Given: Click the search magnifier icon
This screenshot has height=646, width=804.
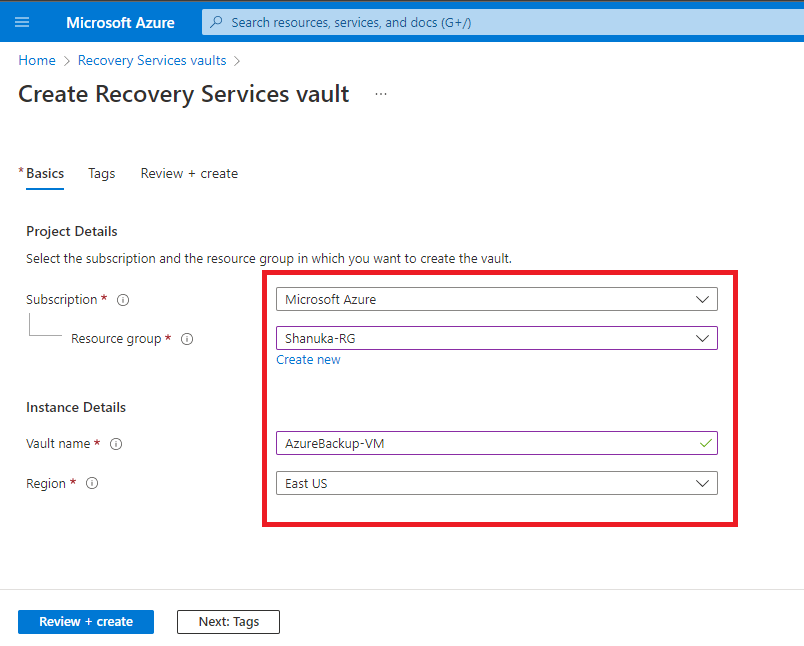Looking at the screenshot, I should 216,22.
